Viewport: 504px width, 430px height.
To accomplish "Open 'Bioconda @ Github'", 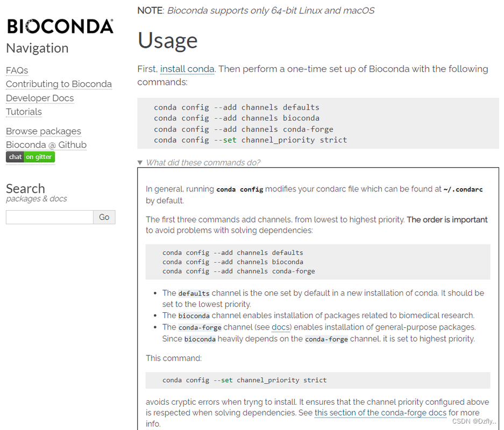I will [46, 145].
